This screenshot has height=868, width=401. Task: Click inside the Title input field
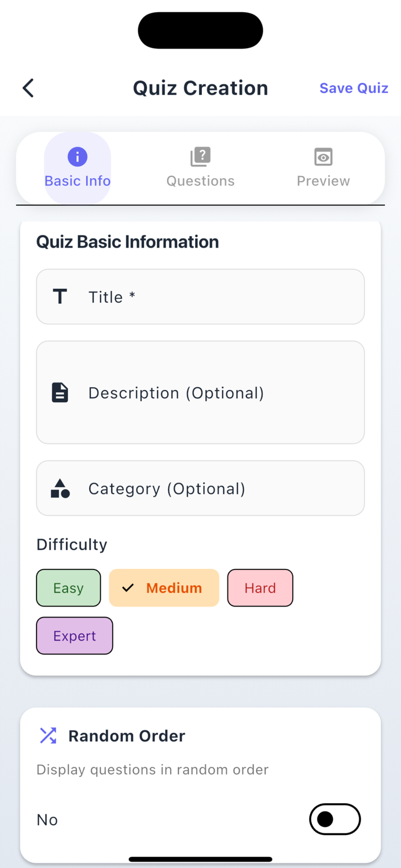tap(200, 296)
